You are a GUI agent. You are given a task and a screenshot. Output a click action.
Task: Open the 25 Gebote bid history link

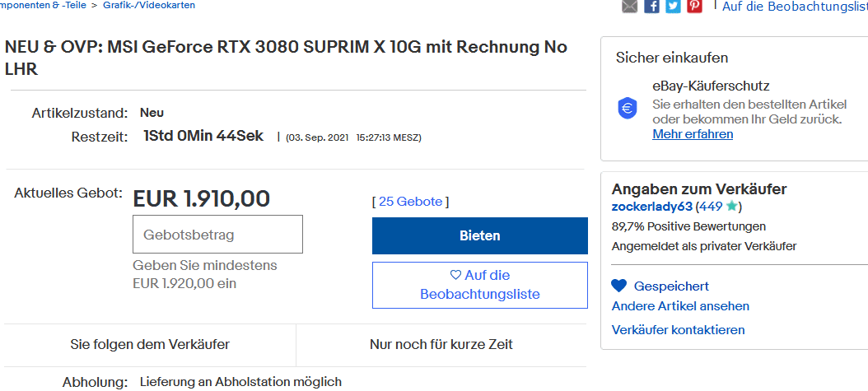pos(410,201)
